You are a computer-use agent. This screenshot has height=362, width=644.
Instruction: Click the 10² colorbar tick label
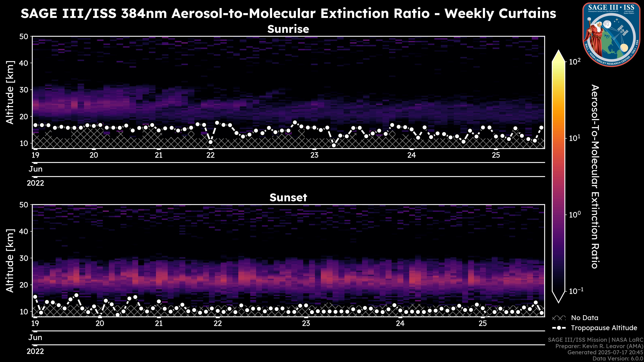click(575, 62)
